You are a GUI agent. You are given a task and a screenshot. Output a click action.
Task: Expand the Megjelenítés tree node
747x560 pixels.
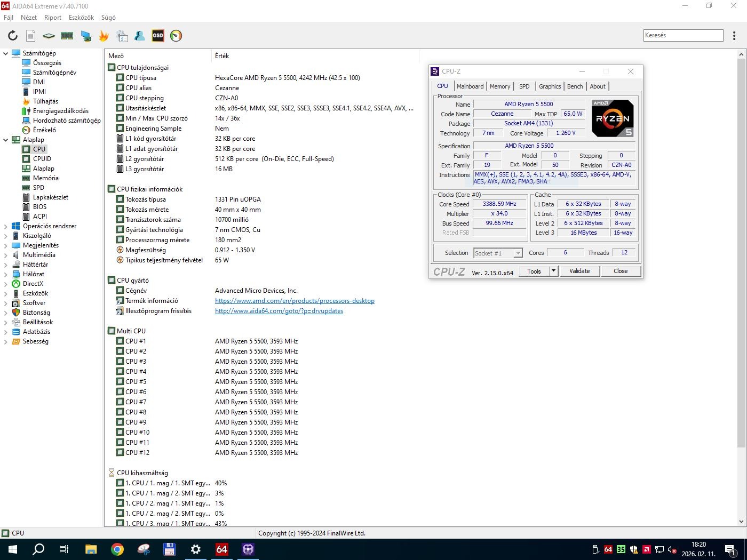(6, 245)
